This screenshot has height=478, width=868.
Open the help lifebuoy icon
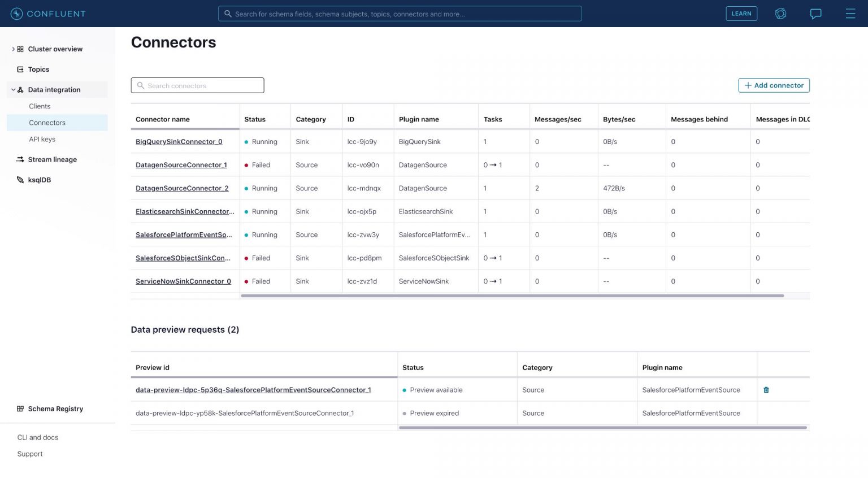coord(780,13)
